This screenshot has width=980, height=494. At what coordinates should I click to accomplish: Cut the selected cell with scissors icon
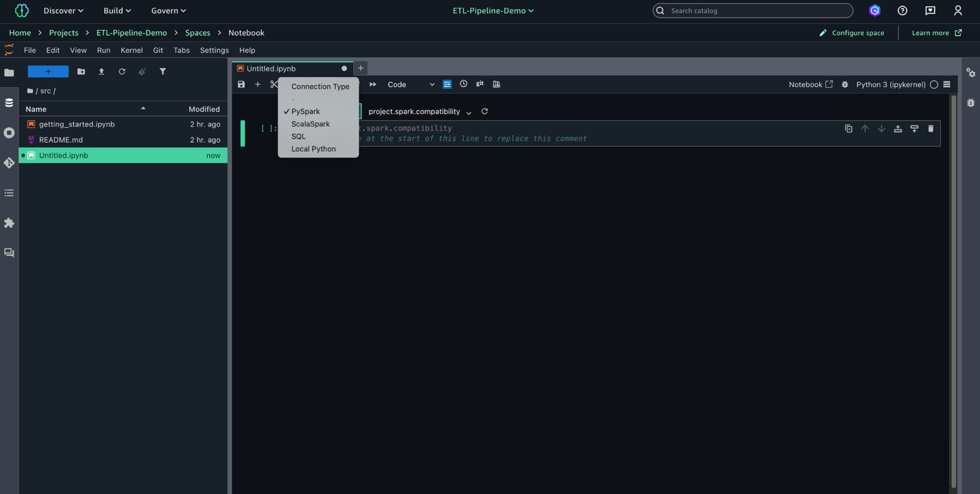pos(274,84)
